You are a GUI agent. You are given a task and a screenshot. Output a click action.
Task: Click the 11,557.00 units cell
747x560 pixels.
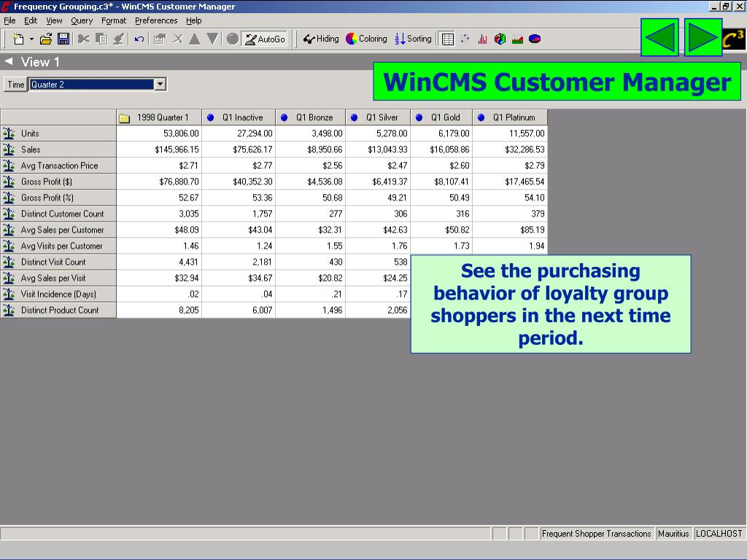pos(510,133)
